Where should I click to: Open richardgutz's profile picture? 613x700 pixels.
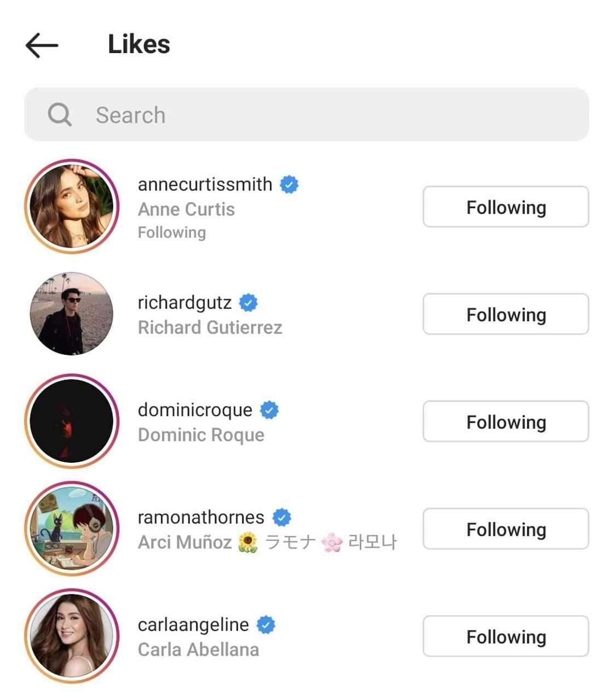click(x=72, y=314)
